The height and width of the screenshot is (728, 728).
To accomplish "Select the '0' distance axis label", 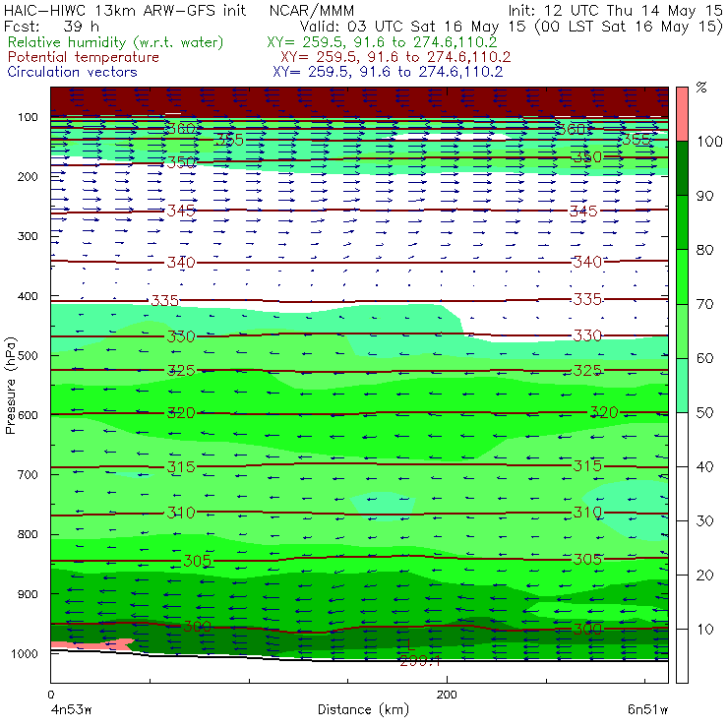I will pos(50,695).
